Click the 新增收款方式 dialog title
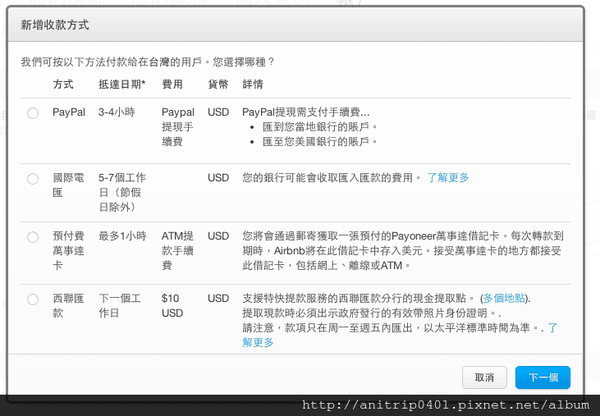The height and width of the screenshot is (416, 600). click(55, 25)
